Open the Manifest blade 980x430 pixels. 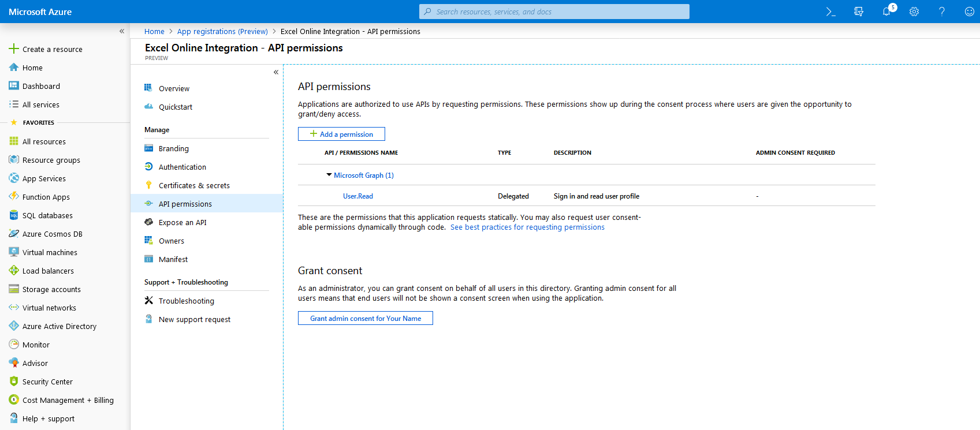point(173,259)
